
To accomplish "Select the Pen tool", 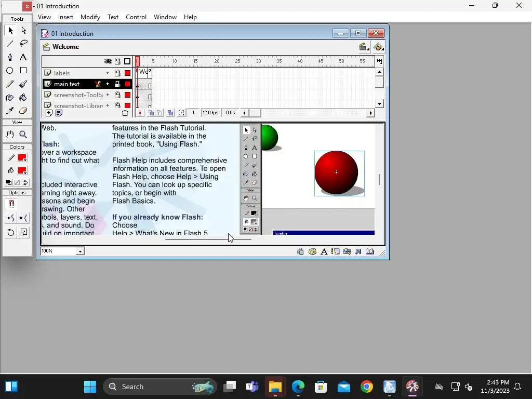I will (x=10, y=57).
